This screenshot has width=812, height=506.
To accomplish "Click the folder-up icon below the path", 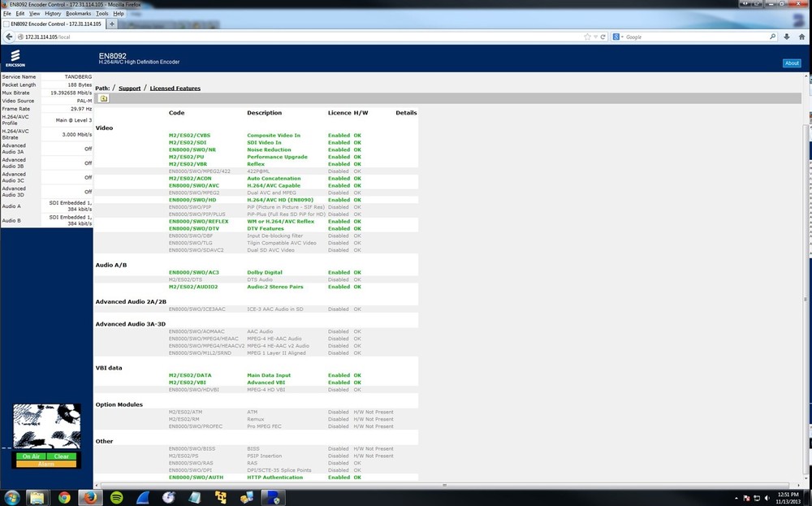I will [103, 98].
